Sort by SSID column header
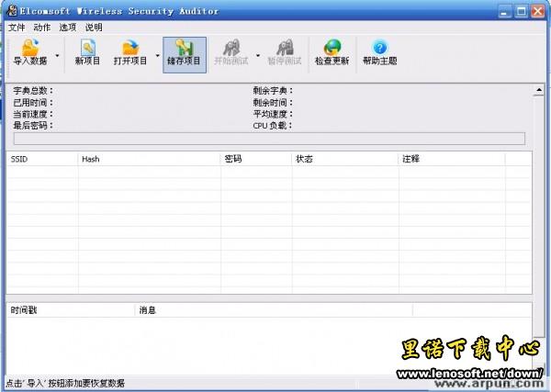The image size is (551, 392). coord(42,159)
